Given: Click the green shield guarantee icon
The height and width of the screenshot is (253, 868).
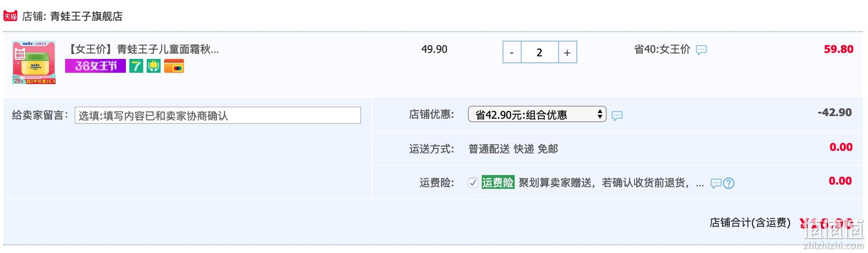Looking at the screenshot, I should coord(154,66).
